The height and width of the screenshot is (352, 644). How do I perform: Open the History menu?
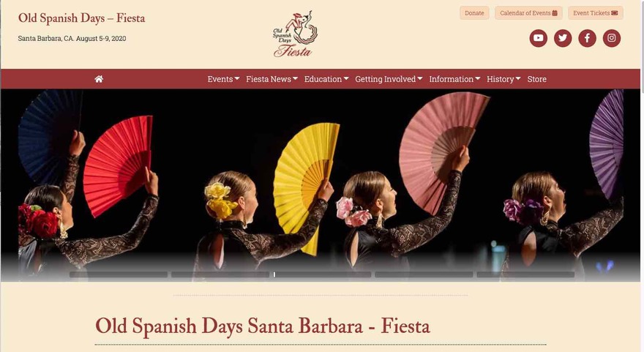coord(503,79)
